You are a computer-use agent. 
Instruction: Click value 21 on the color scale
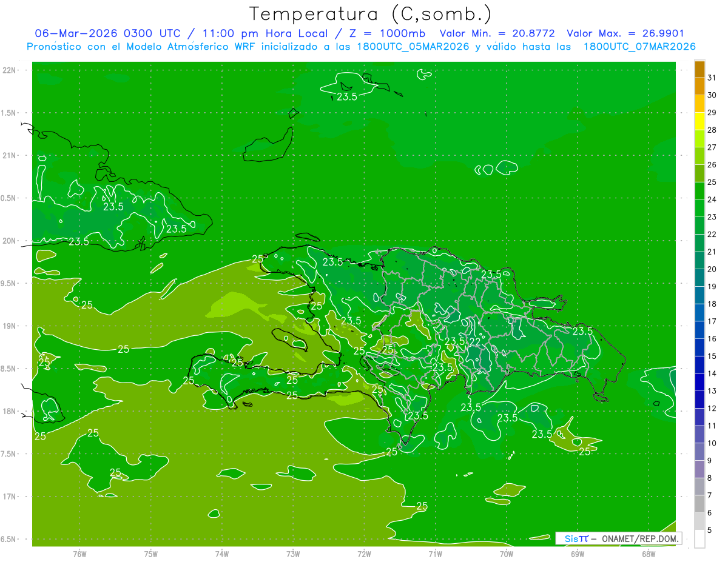coord(712,252)
